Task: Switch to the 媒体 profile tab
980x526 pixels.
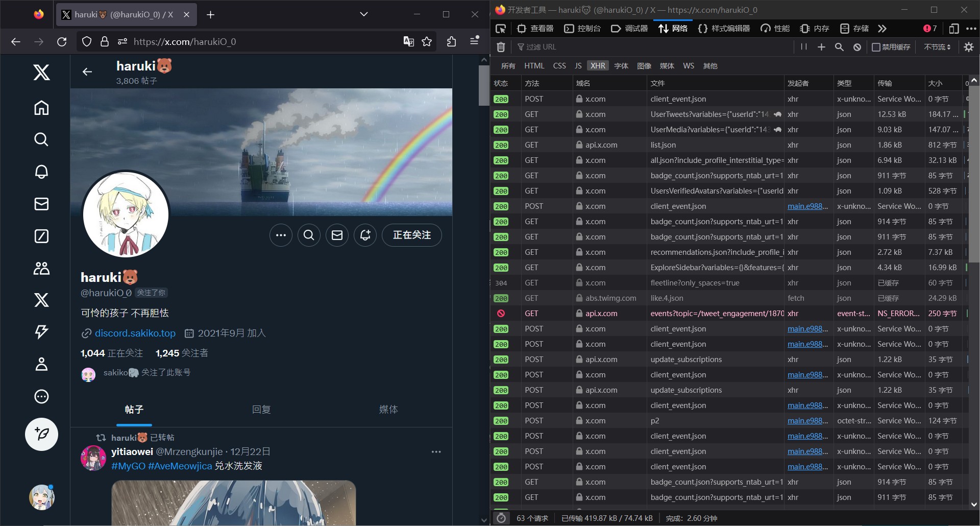Action: pyautogui.click(x=388, y=410)
